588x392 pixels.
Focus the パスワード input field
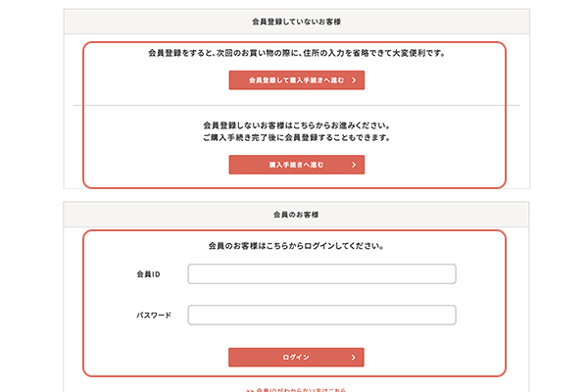pos(321,316)
